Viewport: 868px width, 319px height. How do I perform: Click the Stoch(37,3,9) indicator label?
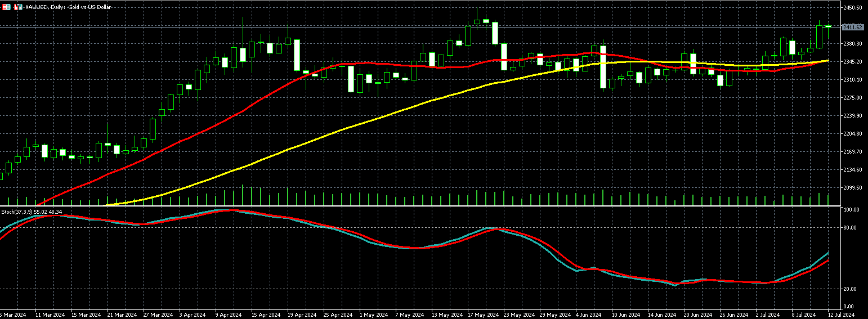pos(32,212)
